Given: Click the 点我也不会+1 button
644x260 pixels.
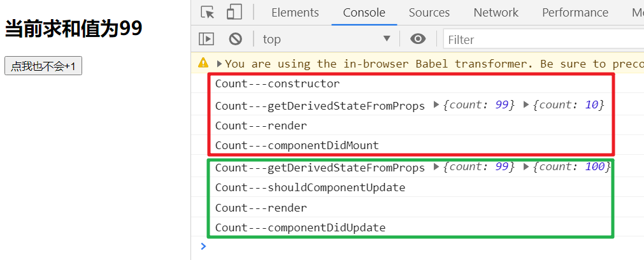Looking at the screenshot, I should (x=43, y=66).
